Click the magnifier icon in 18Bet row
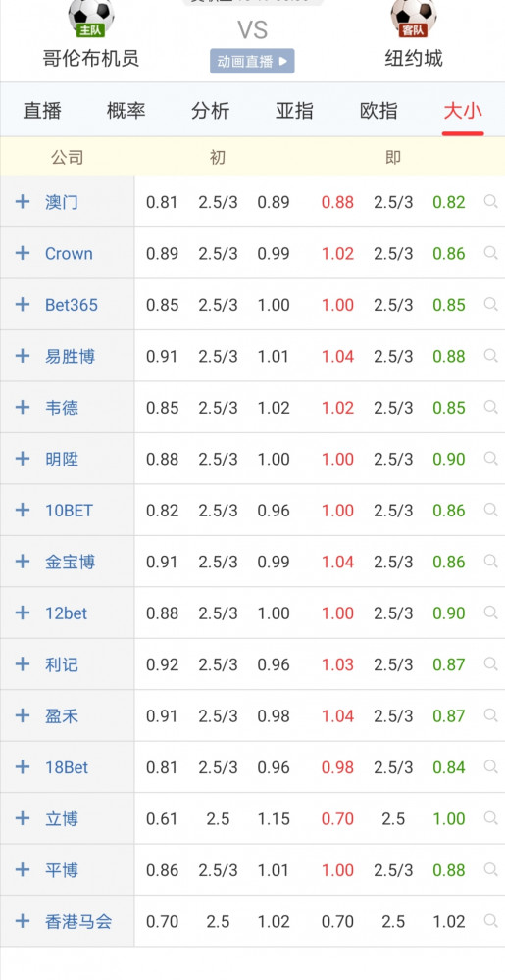Screen dimensions: 505x980 pyautogui.click(x=490, y=767)
